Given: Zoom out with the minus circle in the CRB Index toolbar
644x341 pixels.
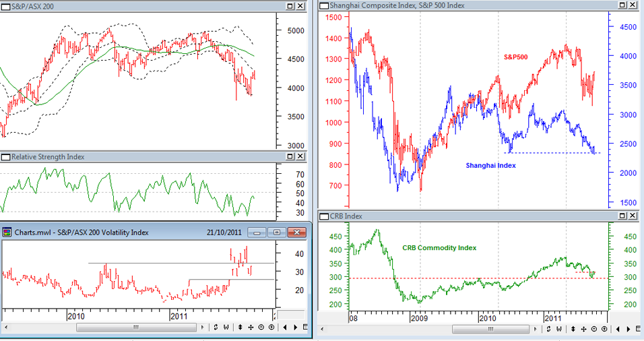Looking at the screenshot, I should 594,329.
